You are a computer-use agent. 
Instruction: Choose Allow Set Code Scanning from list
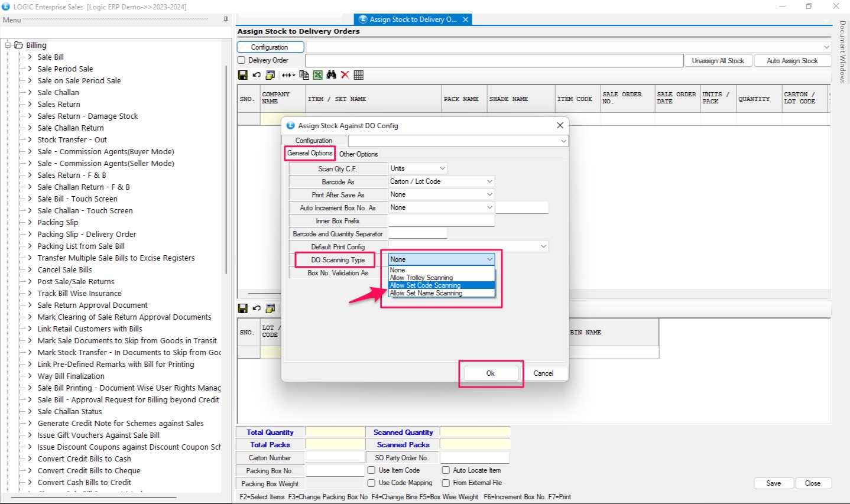tap(425, 285)
